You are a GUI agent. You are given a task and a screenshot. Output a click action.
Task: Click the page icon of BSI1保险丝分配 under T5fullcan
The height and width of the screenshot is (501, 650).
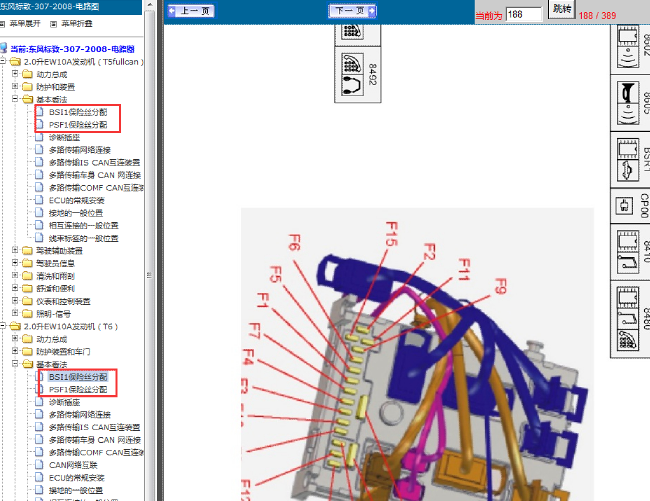pos(39,111)
